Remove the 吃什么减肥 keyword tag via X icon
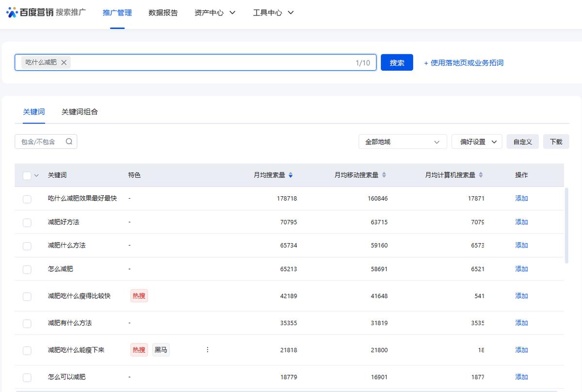Screen dimensions: 582x392 (x=64, y=62)
